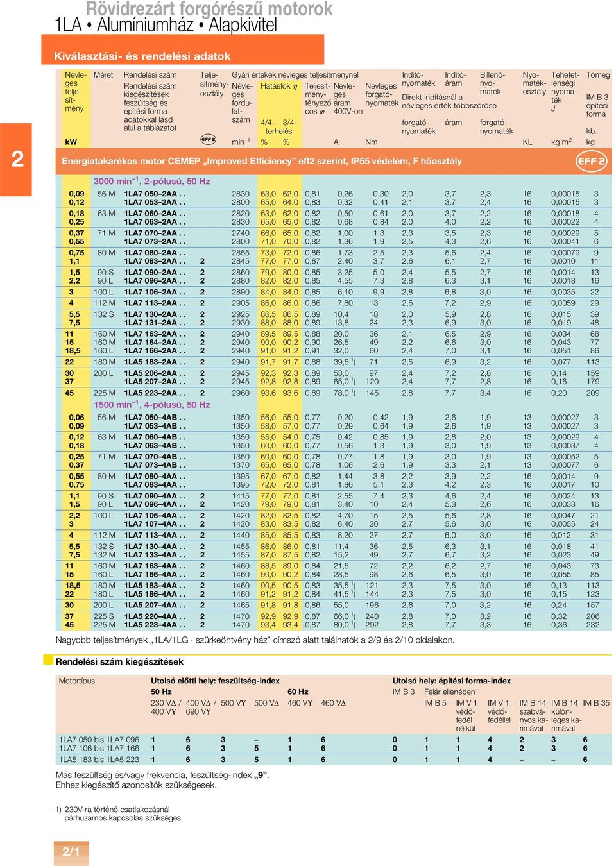This screenshot has width=616, height=866.
Task: Click the Utolsó hely: építési forma-index header
Action: pyautogui.click(x=452, y=681)
